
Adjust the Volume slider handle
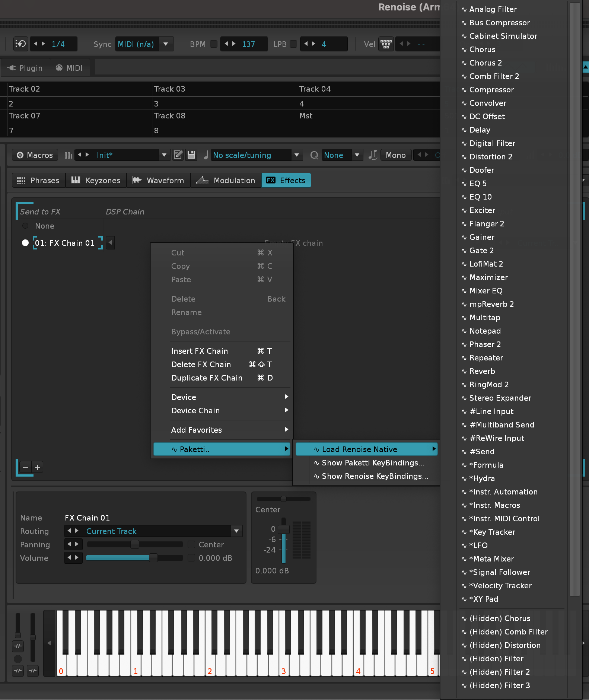[153, 558]
